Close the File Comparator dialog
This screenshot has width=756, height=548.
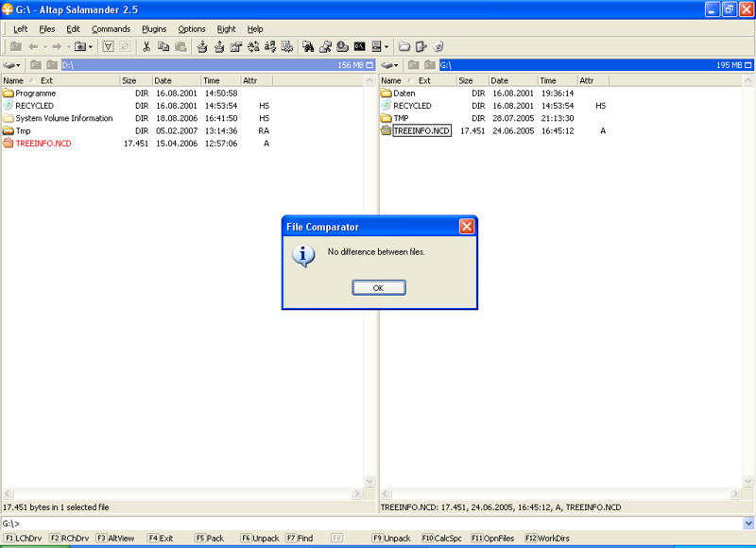point(466,226)
